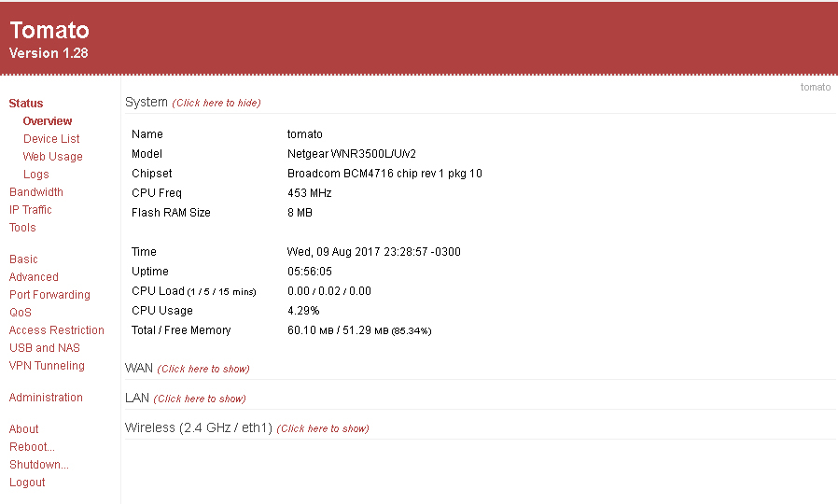Click the gray tomato hostname at top right

pyautogui.click(x=815, y=87)
